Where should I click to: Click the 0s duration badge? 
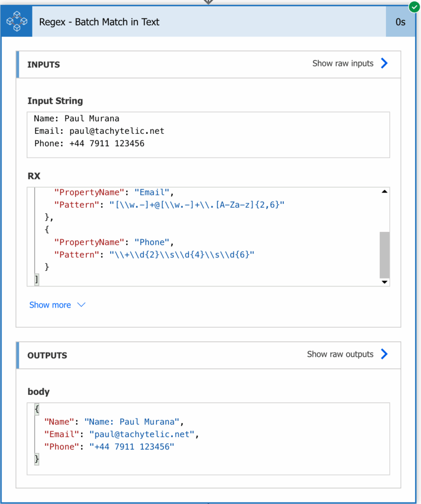click(400, 22)
